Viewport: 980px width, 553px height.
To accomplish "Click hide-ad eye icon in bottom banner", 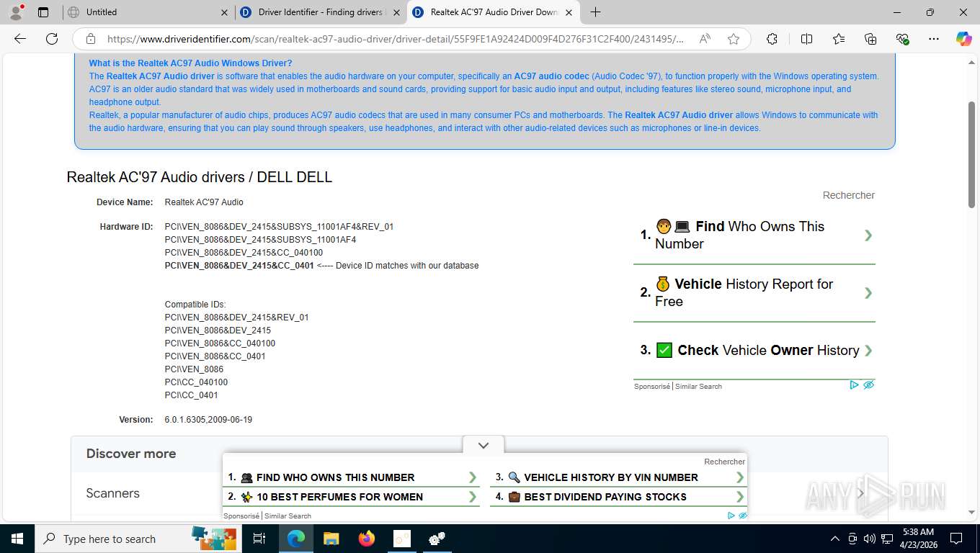I will (x=743, y=516).
